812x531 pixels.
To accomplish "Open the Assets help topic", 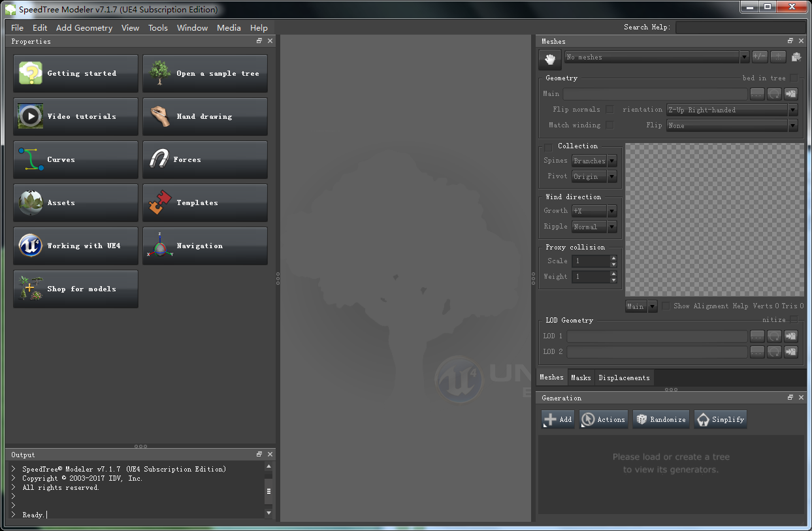I will (76, 203).
